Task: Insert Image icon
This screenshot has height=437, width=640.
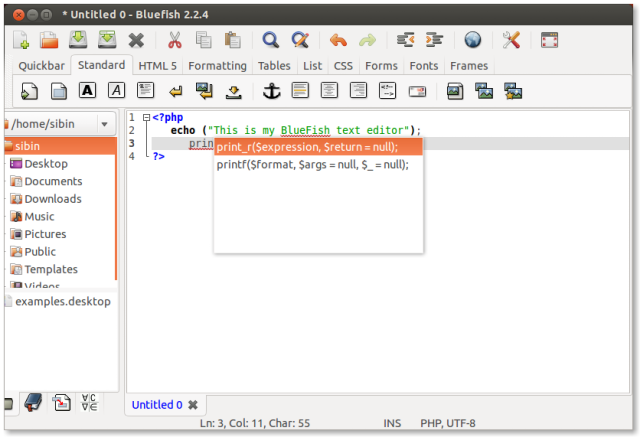Action: click(x=455, y=91)
